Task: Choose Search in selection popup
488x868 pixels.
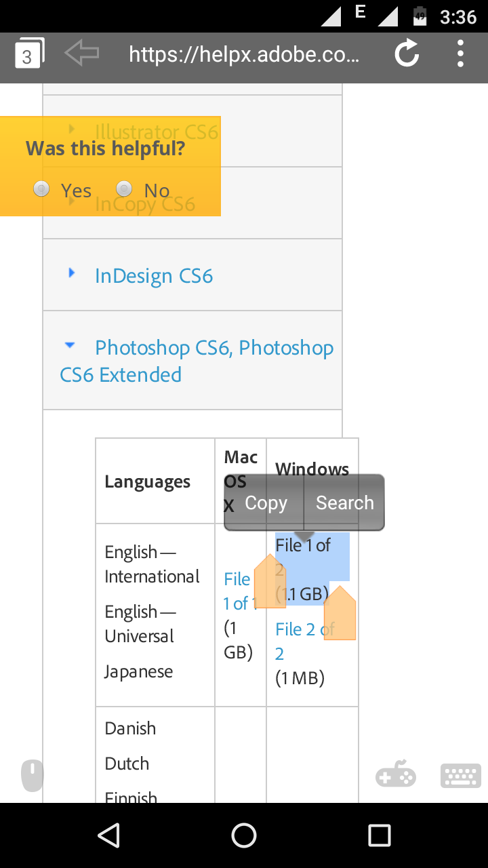Action: 344,502
